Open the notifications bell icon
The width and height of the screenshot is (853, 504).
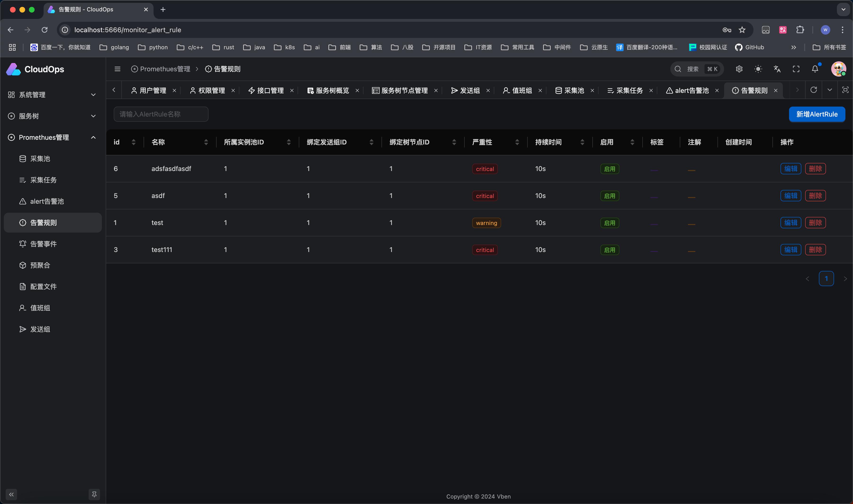815,69
